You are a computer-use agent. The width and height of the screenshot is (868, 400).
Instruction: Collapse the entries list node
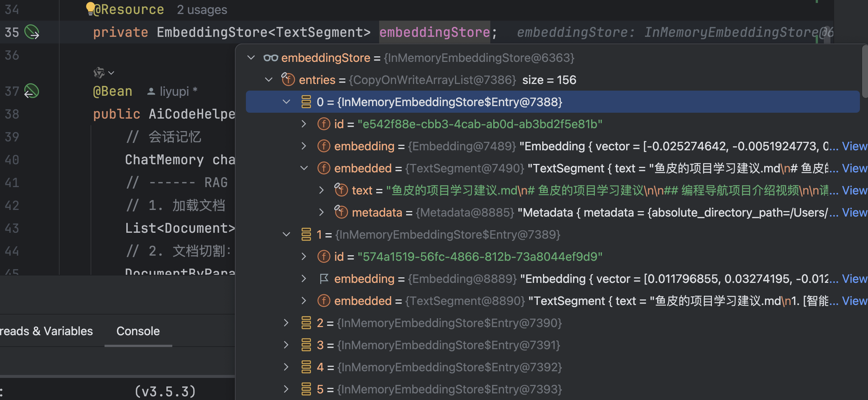tap(269, 80)
